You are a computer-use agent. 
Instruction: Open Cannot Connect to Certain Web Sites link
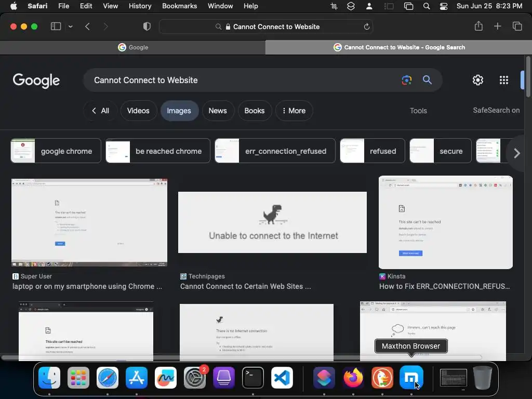point(245,286)
